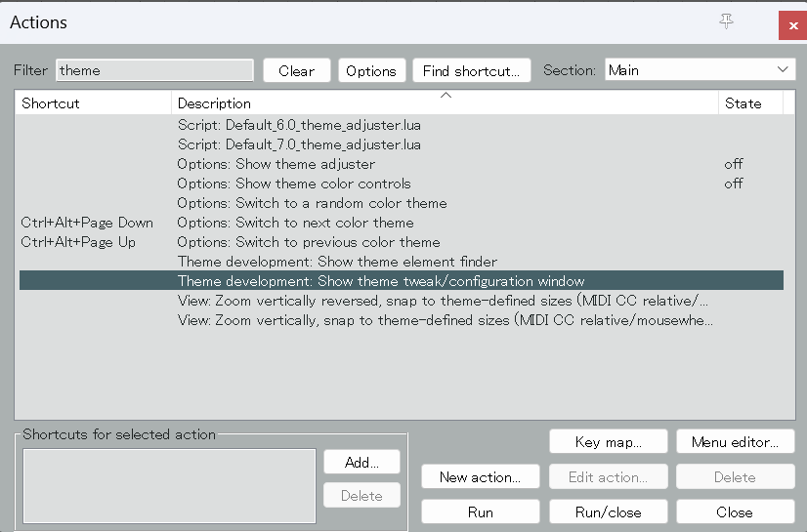
Task: Select Show theme tweak/configuration window action
Action: 402,281
